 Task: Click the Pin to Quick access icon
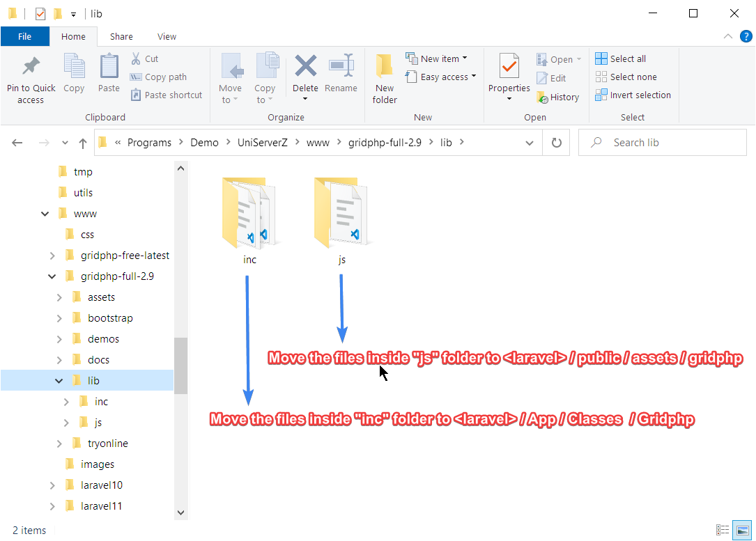(31, 68)
